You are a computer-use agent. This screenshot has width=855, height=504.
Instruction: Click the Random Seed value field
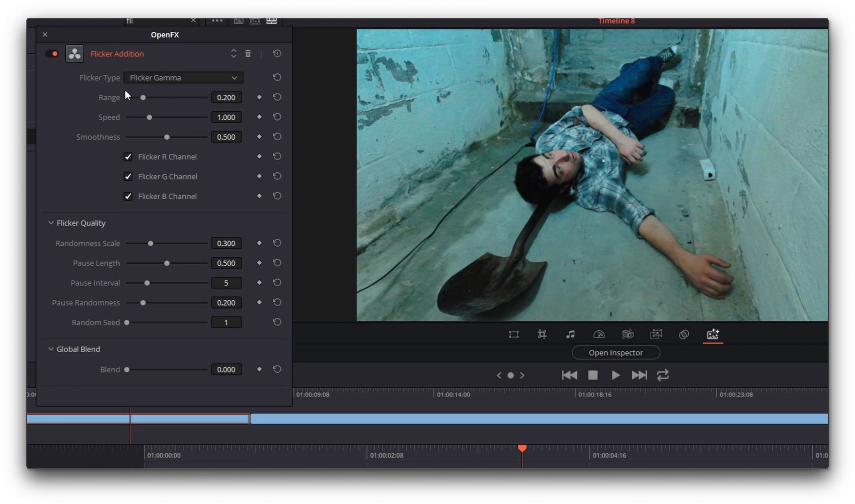tap(226, 322)
